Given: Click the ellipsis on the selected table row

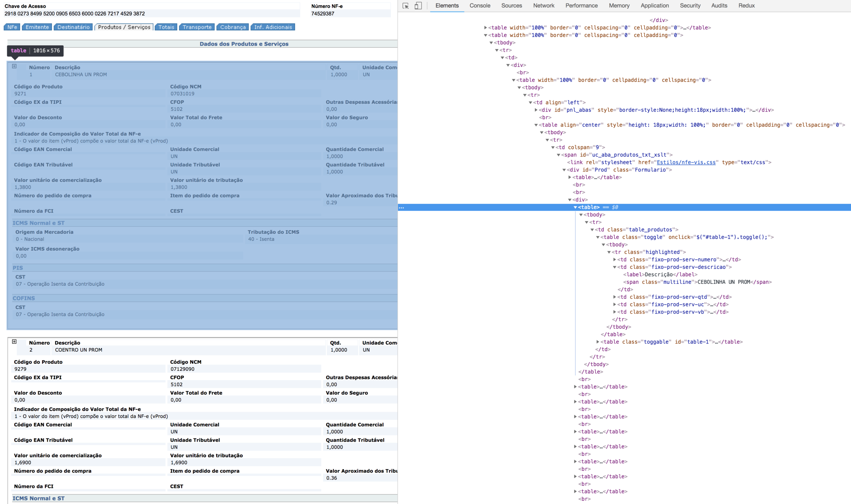Looking at the screenshot, I should [x=401, y=207].
